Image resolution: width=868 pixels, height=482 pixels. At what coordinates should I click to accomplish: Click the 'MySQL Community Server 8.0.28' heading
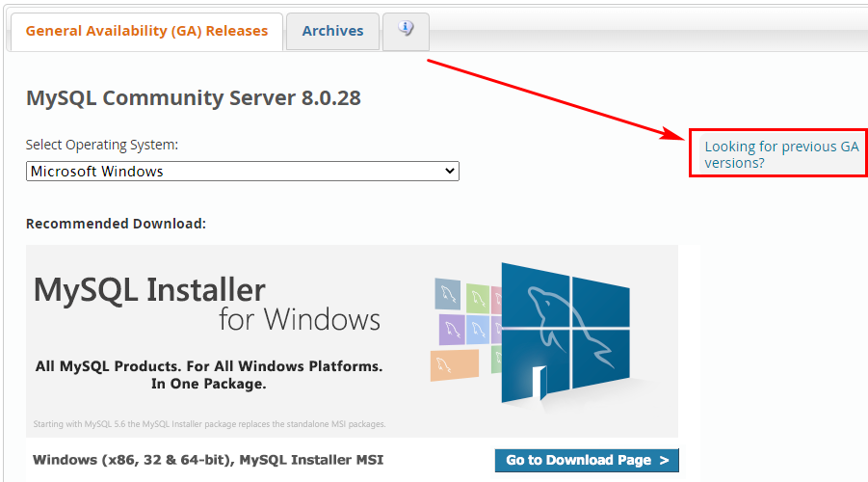(194, 98)
